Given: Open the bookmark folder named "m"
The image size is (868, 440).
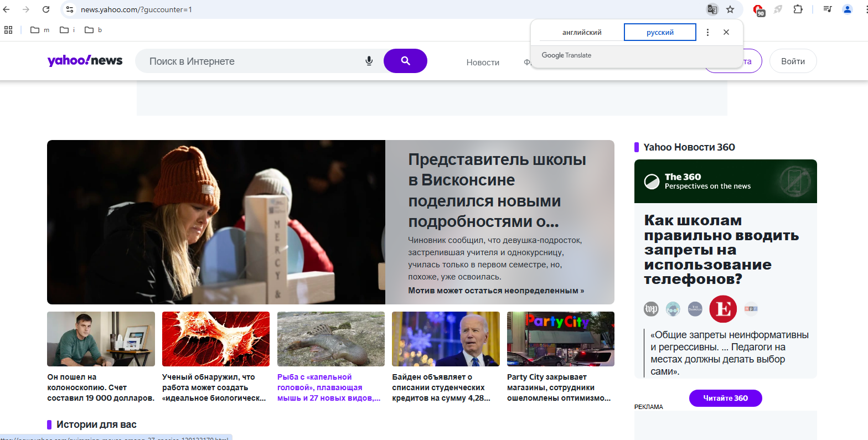Looking at the screenshot, I should tap(40, 30).
